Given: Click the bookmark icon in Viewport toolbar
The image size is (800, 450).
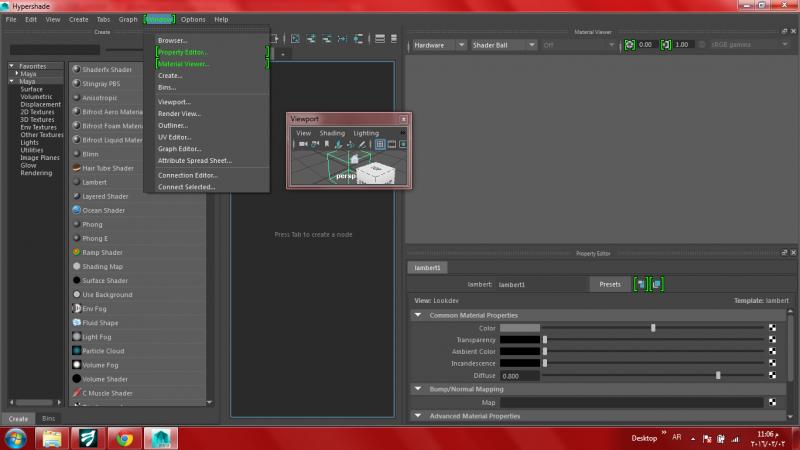Looking at the screenshot, I should click(x=327, y=144).
